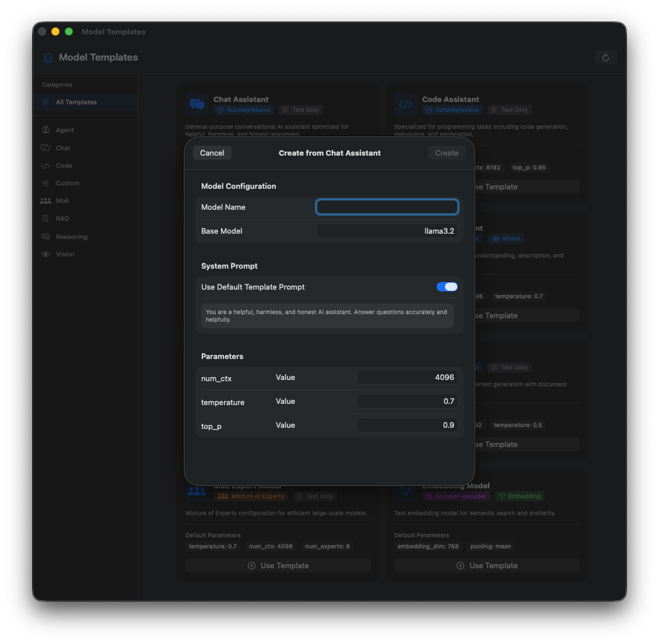The width and height of the screenshot is (659, 644).
Task: Disable Use Default Template Prompt switch
Action: coord(447,287)
